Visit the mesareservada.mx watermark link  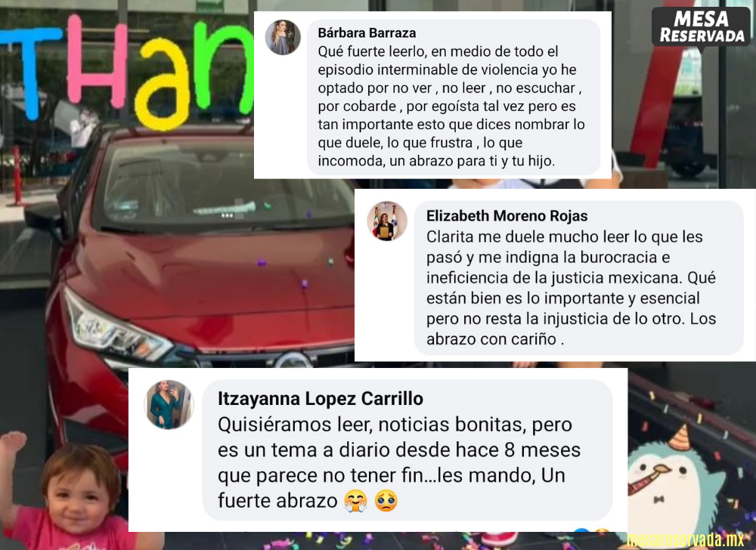click(x=685, y=540)
